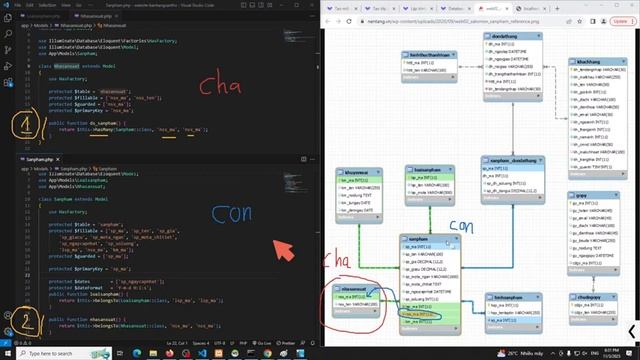Image resolution: width=640 pixels, height=360 pixels.
Task: Open the Accounts icon in VS Code activity bar
Action: pos(8,315)
